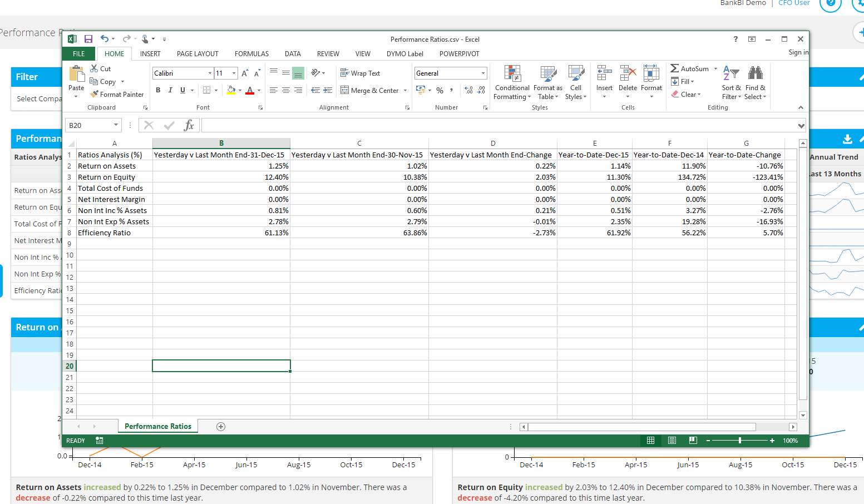The width and height of the screenshot is (864, 504).
Task: Open the font name Calibri dropdown
Action: click(x=210, y=73)
